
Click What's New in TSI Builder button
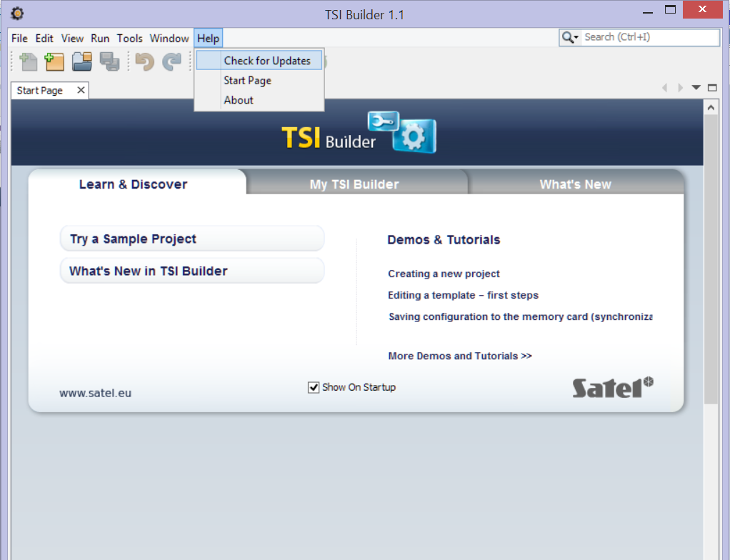pyautogui.click(x=192, y=271)
